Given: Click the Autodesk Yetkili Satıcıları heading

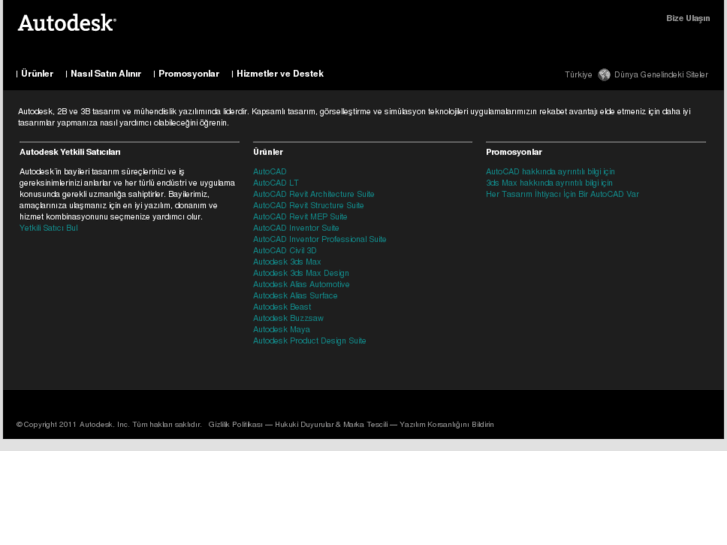Looking at the screenshot, I should pos(70,152).
